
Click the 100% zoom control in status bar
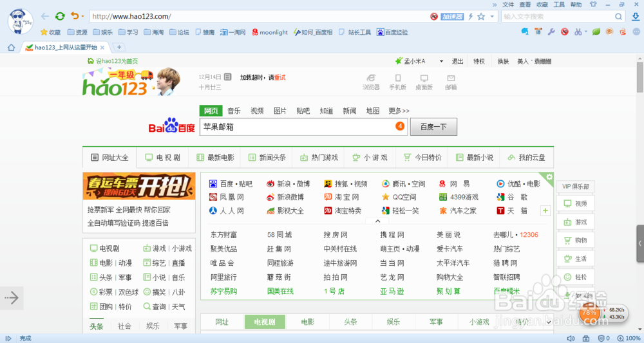point(629,338)
